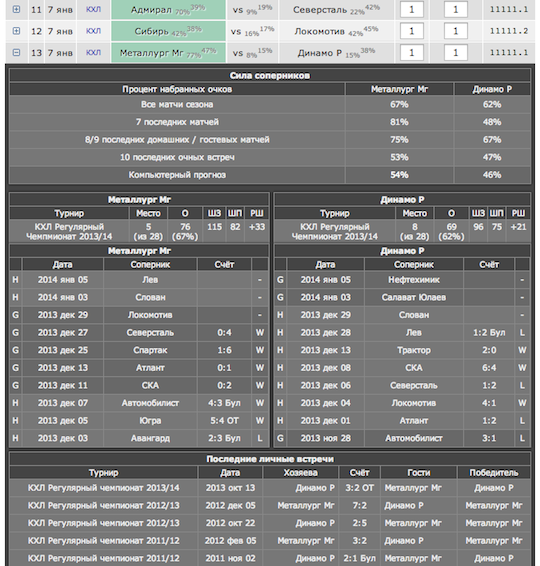
Task: Click opponent Слован in Металлург Мг list
Action: [150, 297]
